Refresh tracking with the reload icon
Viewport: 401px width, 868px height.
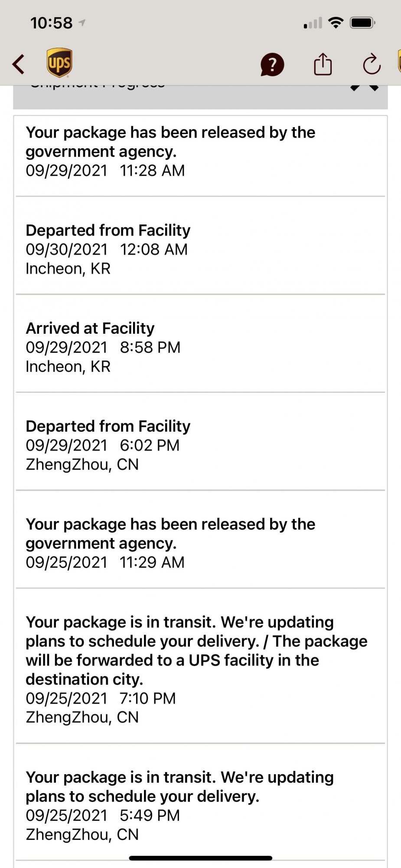372,64
